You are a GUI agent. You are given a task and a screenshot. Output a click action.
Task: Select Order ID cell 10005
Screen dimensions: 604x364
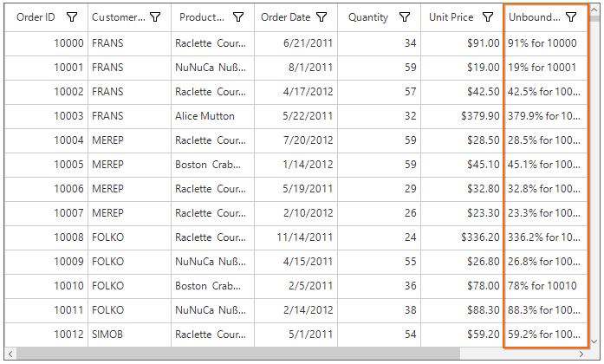(x=46, y=165)
